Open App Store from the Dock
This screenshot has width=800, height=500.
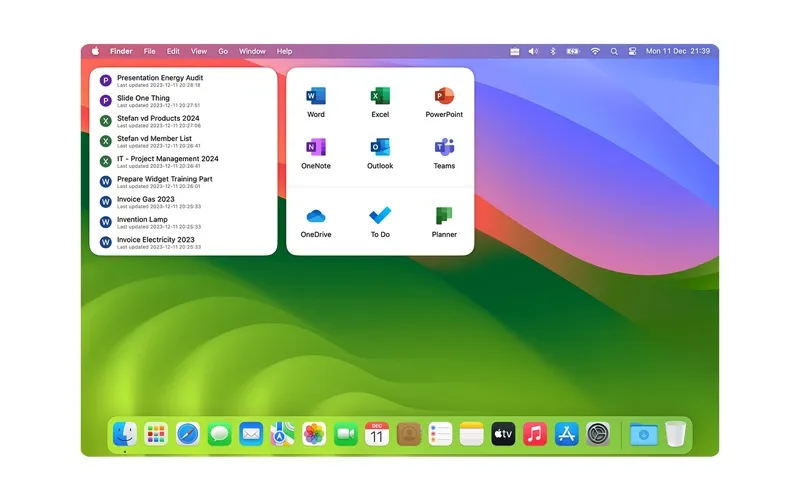point(566,434)
